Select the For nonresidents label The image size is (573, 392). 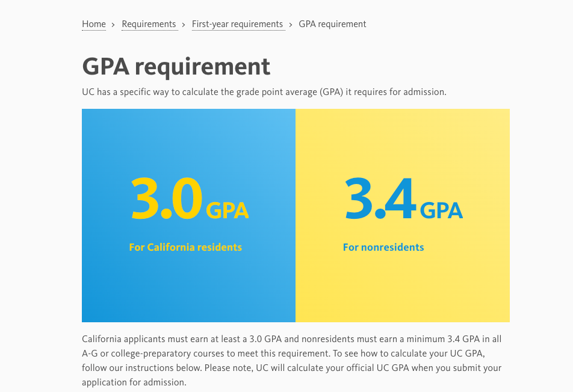(383, 247)
